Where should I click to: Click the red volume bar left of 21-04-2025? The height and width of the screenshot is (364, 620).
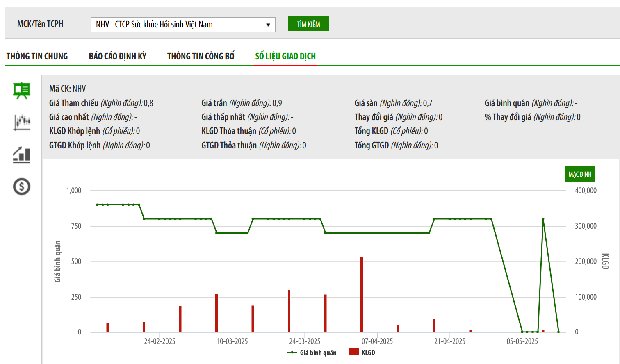pos(434,325)
